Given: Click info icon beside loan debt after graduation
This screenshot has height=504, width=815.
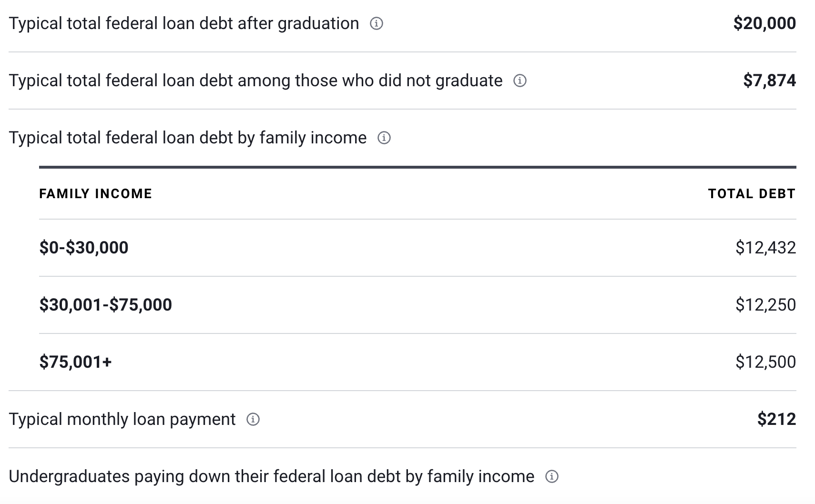Looking at the screenshot, I should [377, 23].
